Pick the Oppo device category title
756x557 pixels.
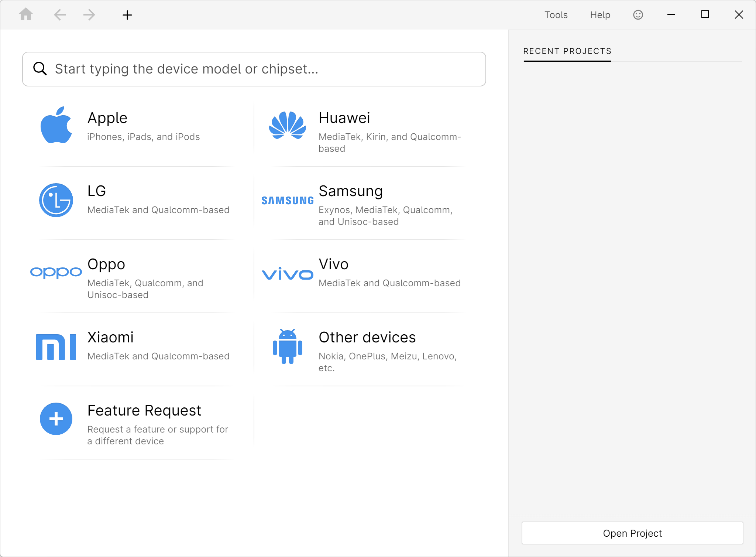point(106,264)
